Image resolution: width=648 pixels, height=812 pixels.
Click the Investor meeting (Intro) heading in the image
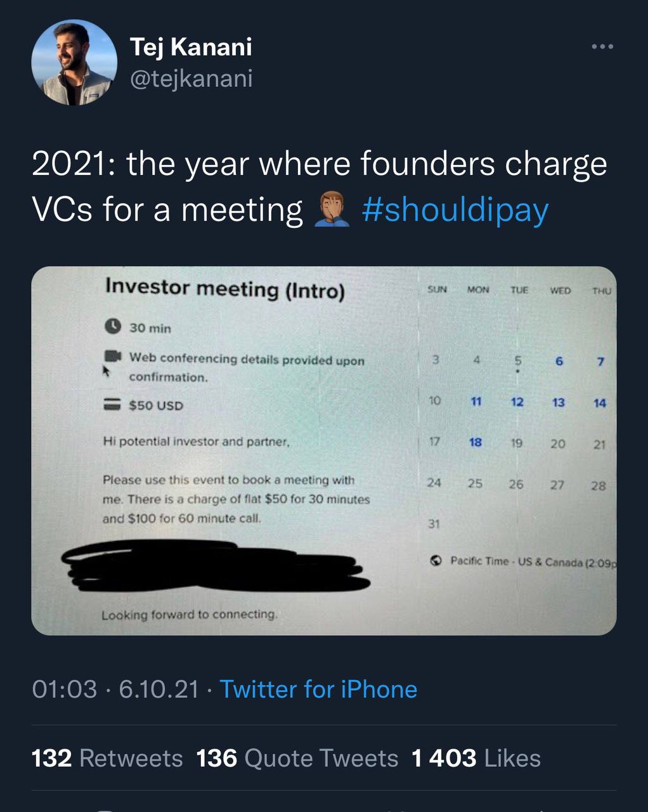[x=224, y=289]
